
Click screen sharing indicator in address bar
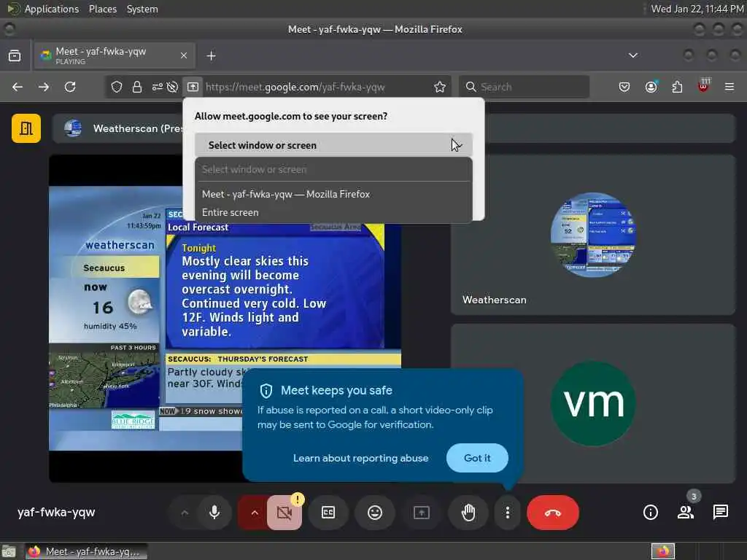pos(193,87)
